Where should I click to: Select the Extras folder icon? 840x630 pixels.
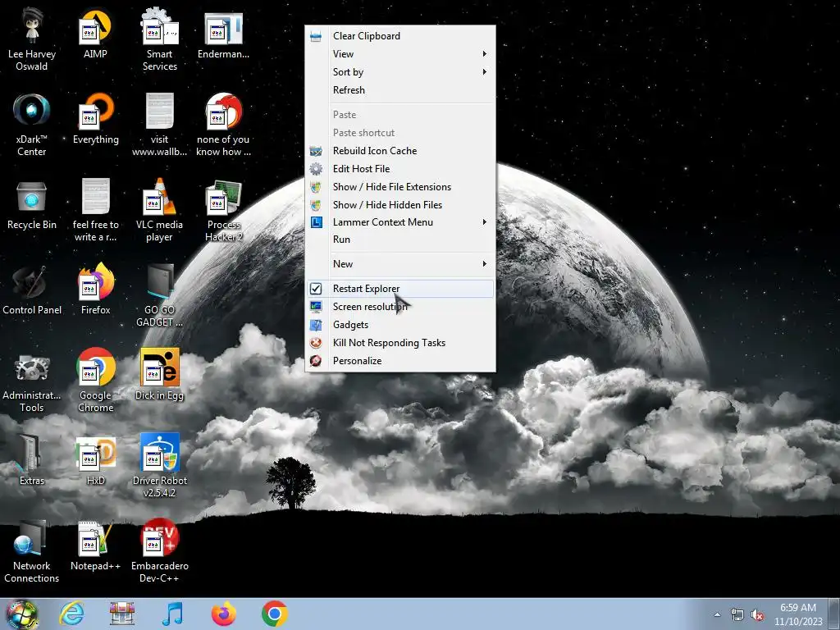[32, 459]
